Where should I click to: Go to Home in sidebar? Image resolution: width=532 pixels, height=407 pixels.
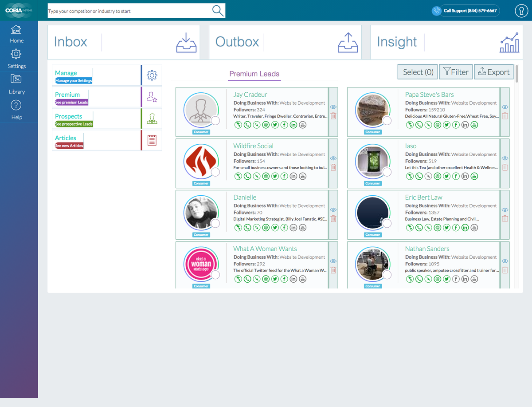pyautogui.click(x=16, y=34)
